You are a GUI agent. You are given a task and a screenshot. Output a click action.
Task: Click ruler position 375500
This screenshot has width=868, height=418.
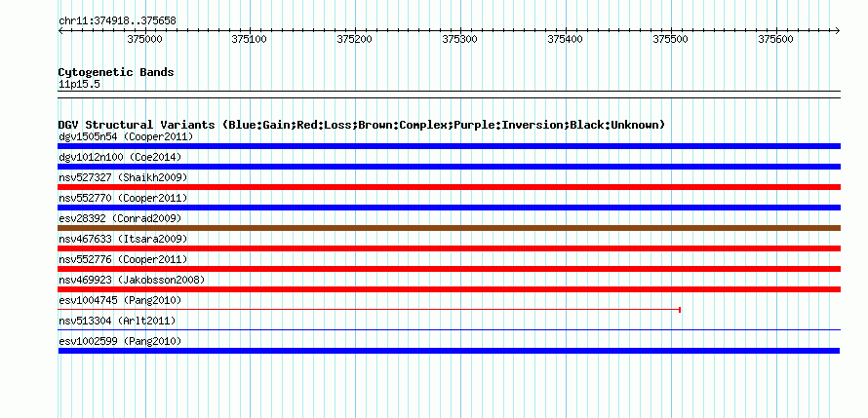tap(670, 39)
